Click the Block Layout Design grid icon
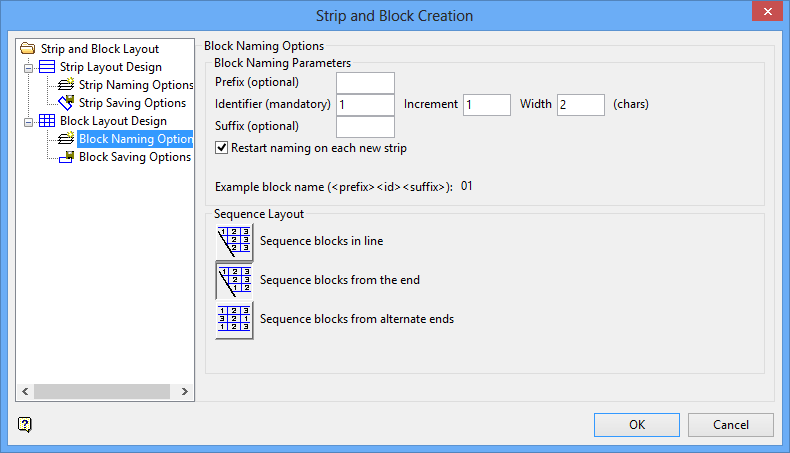 (x=47, y=121)
